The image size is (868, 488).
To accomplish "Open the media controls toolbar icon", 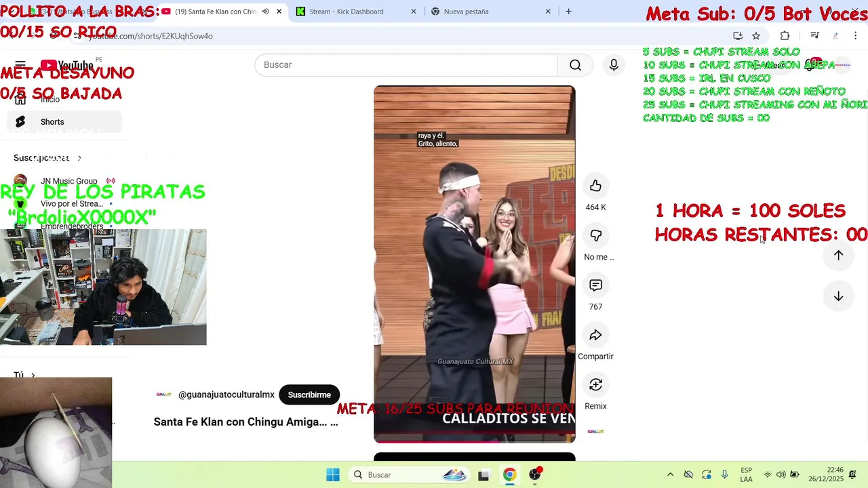I will point(814,36).
